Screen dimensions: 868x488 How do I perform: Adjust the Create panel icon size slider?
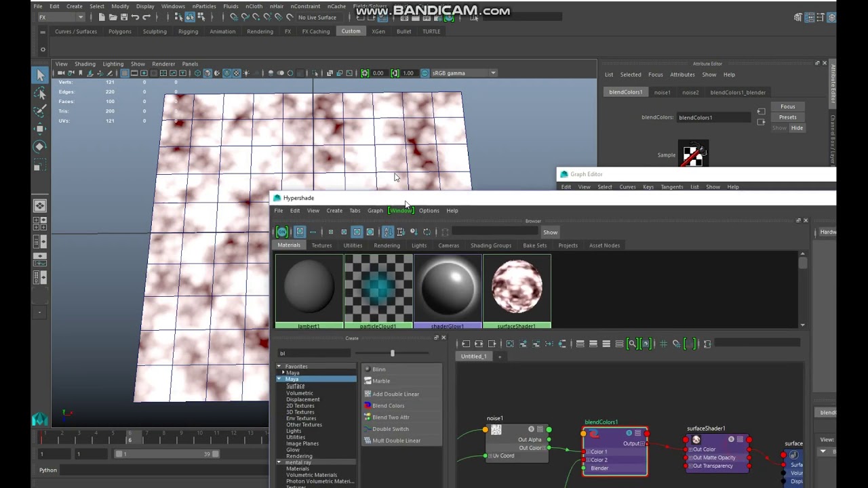[392, 353]
